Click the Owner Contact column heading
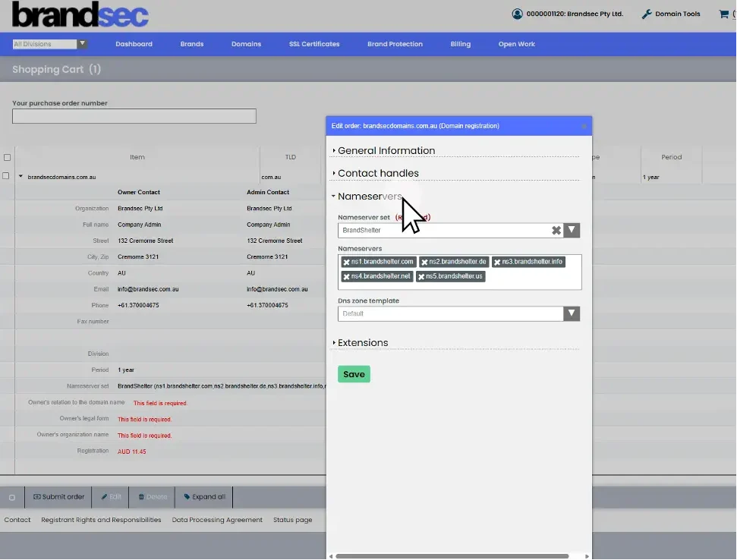The image size is (737, 560). pyautogui.click(x=139, y=193)
